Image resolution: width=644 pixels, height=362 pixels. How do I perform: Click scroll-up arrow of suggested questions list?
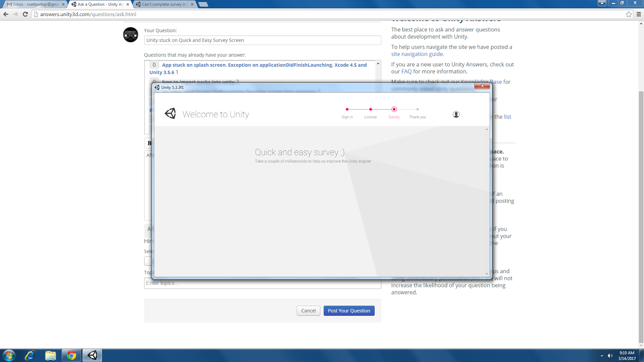tap(378, 64)
